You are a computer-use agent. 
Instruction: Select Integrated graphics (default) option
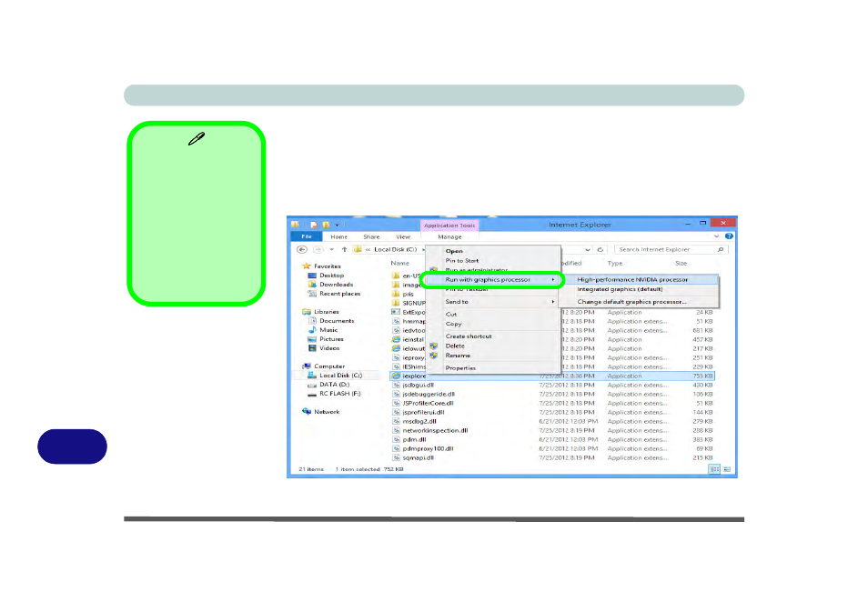tap(640, 289)
